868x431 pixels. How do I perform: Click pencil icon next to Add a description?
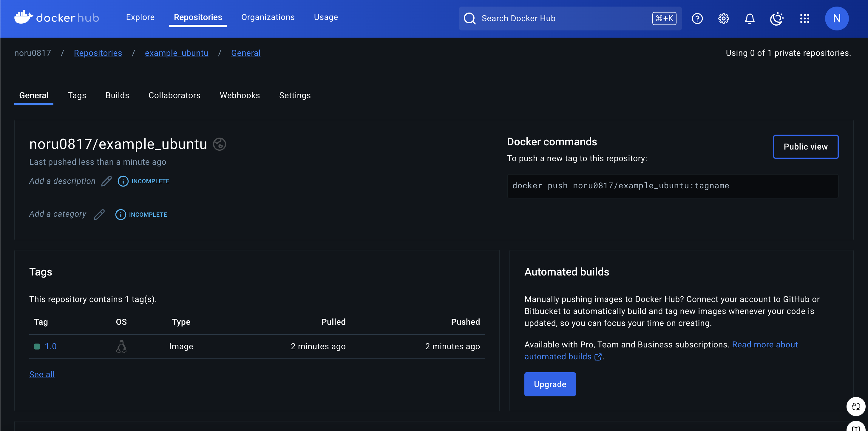coord(106,181)
